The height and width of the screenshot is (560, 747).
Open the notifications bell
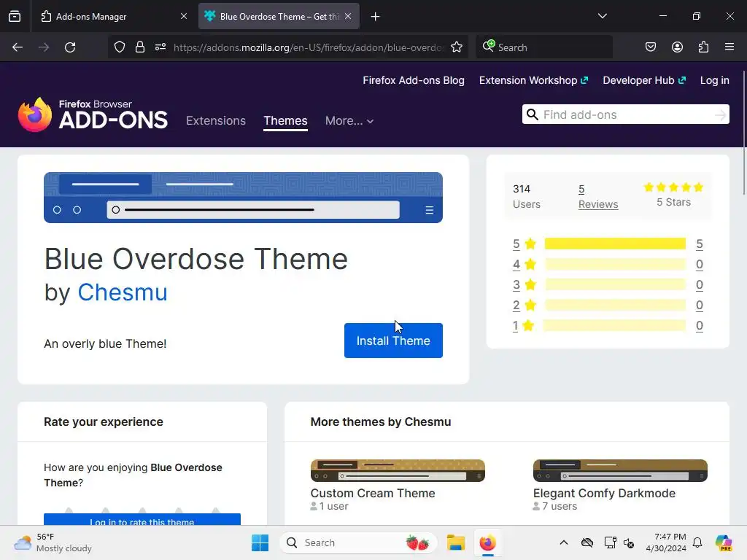tap(697, 542)
